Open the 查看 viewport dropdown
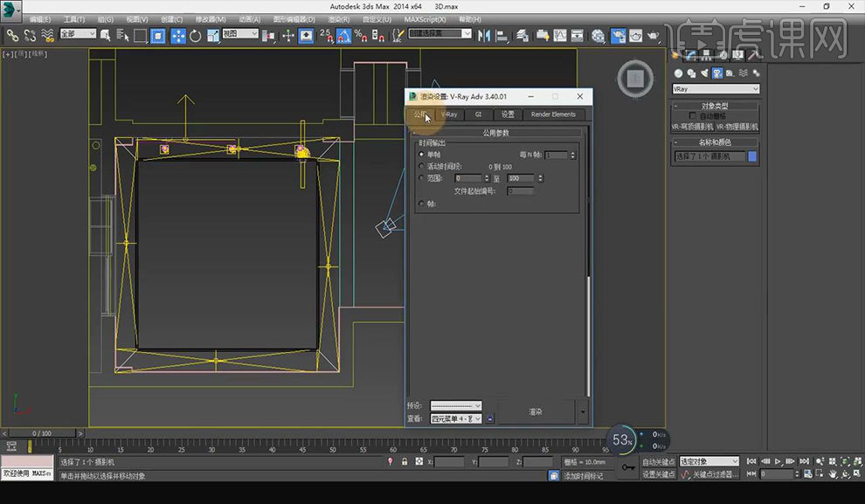This screenshot has width=865, height=504. tap(456, 418)
